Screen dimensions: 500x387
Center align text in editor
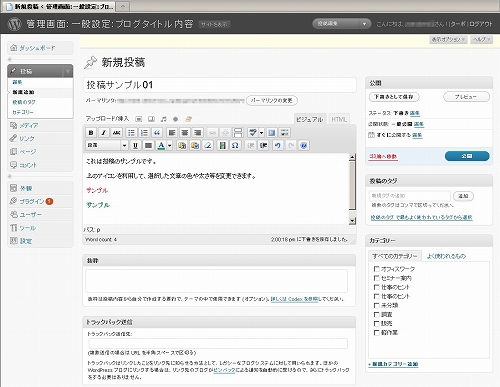click(x=185, y=133)
